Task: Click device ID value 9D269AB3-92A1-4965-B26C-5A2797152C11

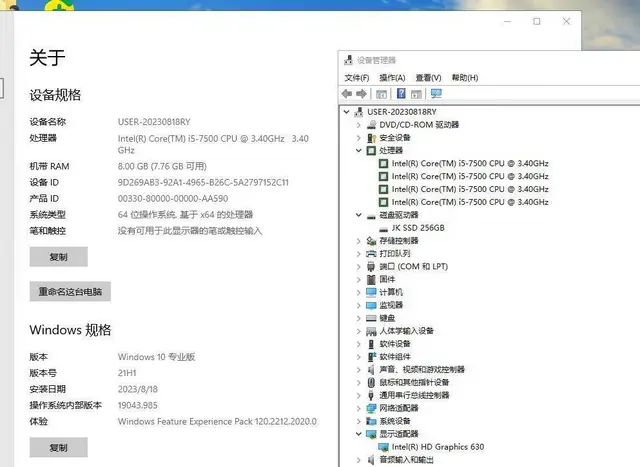Action: [203, 182]
